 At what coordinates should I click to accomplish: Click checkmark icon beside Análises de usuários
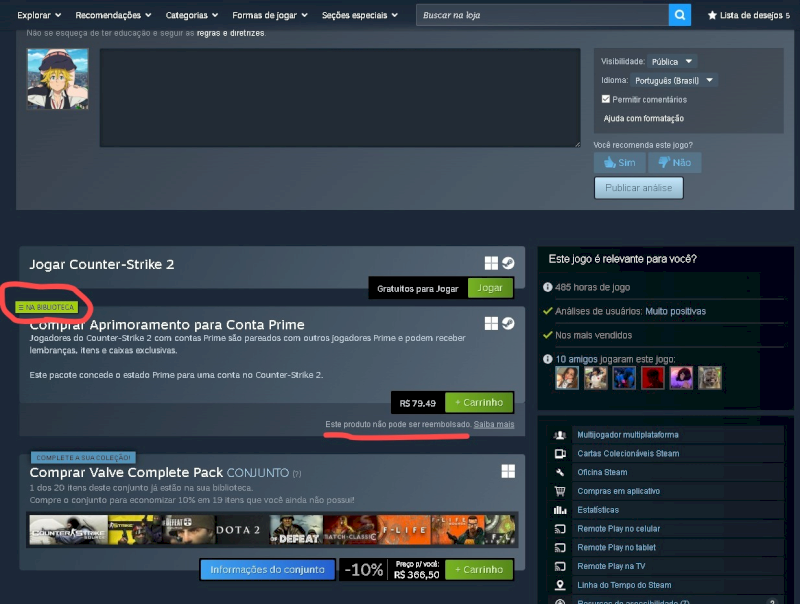(x=547, y=311)
